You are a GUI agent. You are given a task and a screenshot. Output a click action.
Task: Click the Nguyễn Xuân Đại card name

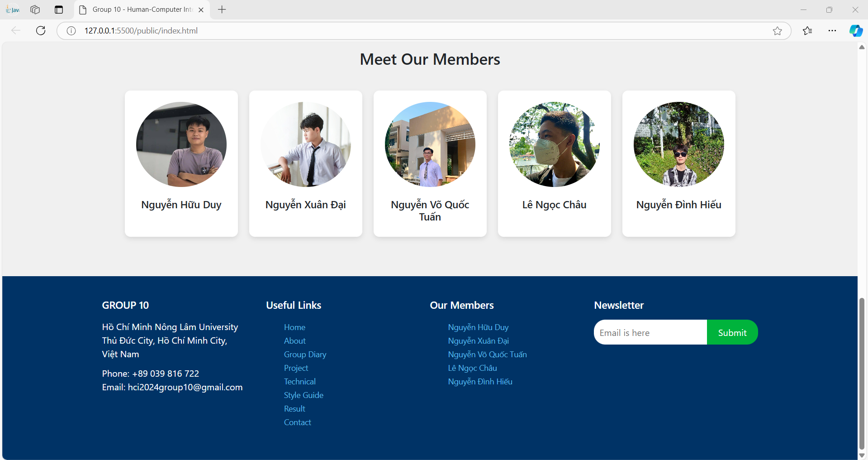click(306, 205)
